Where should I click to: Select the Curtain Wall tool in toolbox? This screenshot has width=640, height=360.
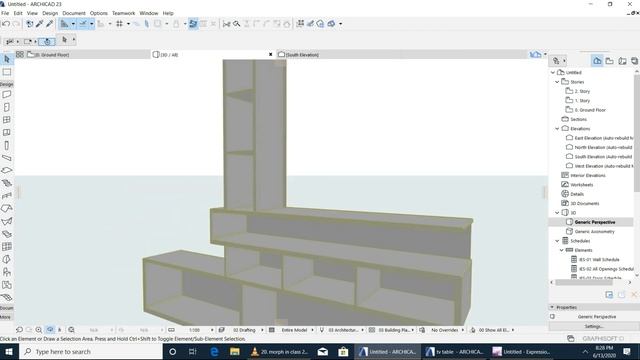point(7,247)
